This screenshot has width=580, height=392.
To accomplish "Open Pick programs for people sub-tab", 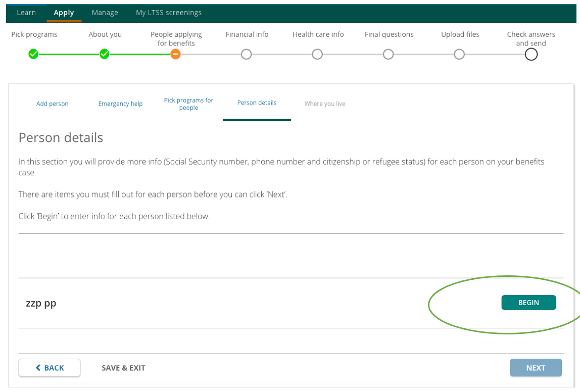I will 188,104.
